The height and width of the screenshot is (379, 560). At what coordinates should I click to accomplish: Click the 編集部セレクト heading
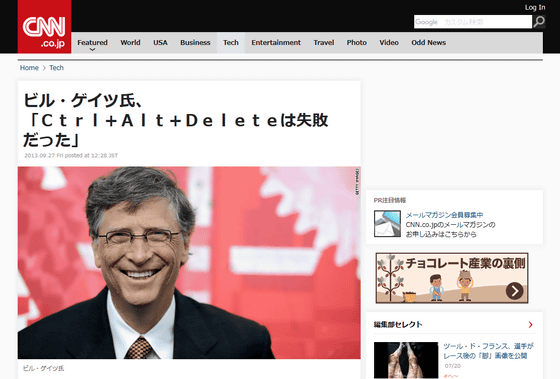[x=398, y=324]
